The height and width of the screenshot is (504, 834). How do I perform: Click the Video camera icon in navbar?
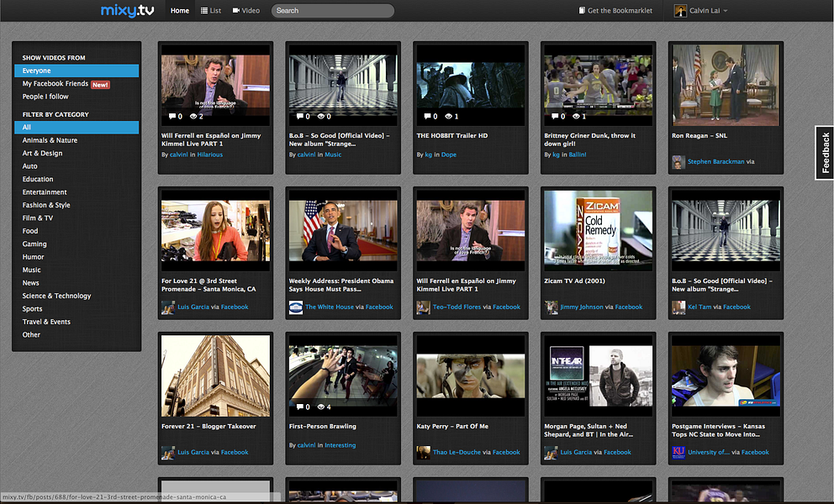(x=235, y=12)
